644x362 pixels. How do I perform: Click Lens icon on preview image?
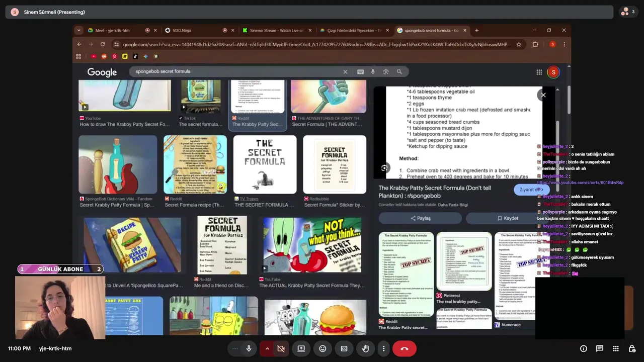tap(384, 168)
